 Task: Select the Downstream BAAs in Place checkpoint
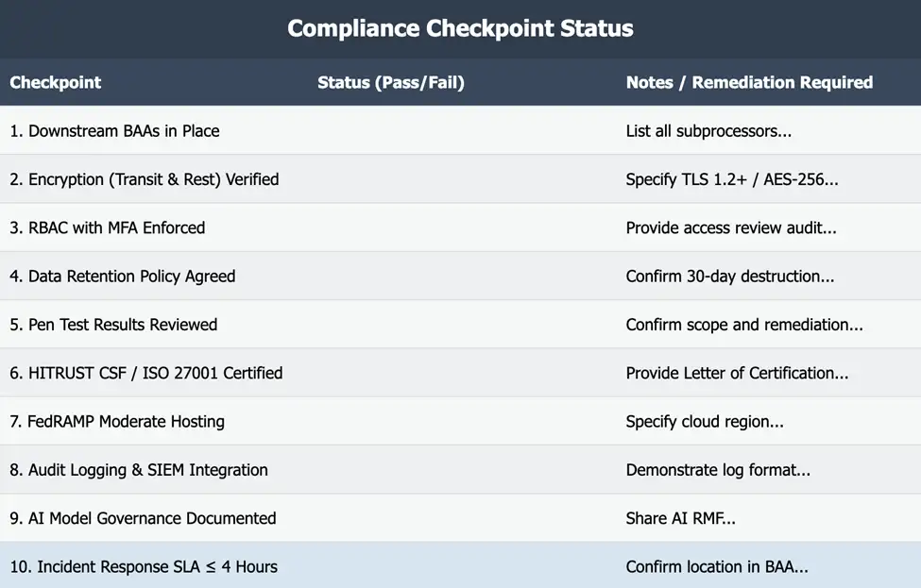114,131
